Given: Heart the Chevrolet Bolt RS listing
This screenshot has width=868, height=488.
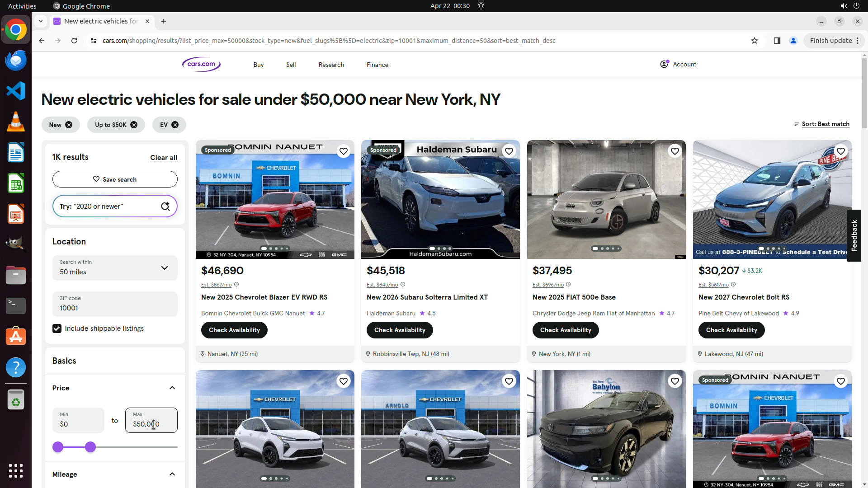Looking at the screenshot, I should [x=841, y=151].
